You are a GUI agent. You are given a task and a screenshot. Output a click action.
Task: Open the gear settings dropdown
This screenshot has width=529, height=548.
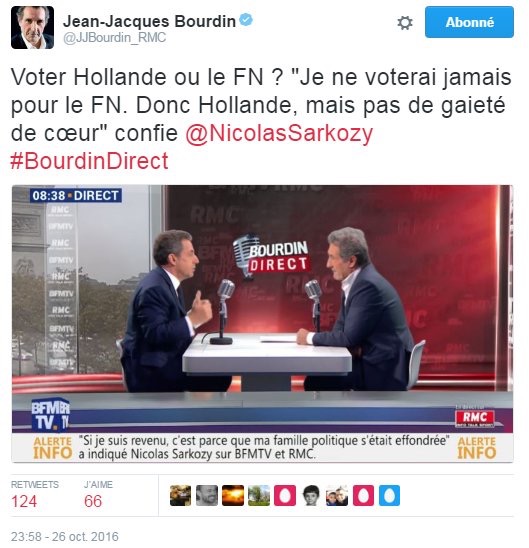[405, 23]
